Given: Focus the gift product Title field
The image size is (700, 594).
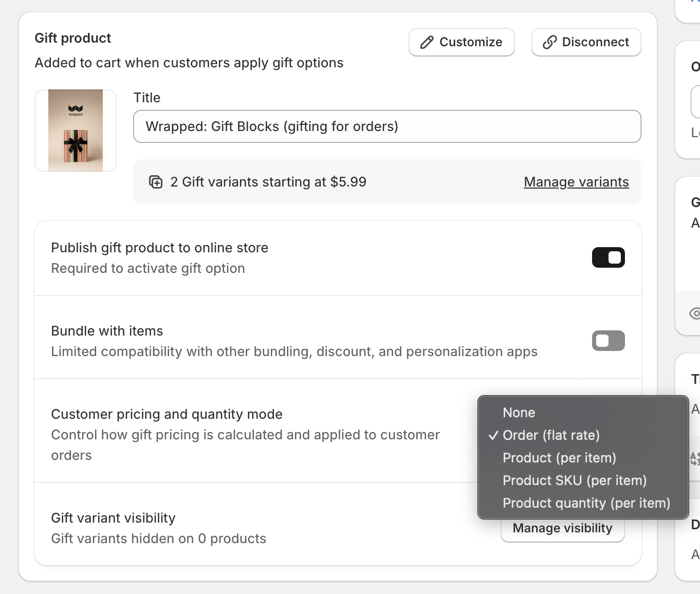Looking at the screenshot, I should click(x=386, y=126).
